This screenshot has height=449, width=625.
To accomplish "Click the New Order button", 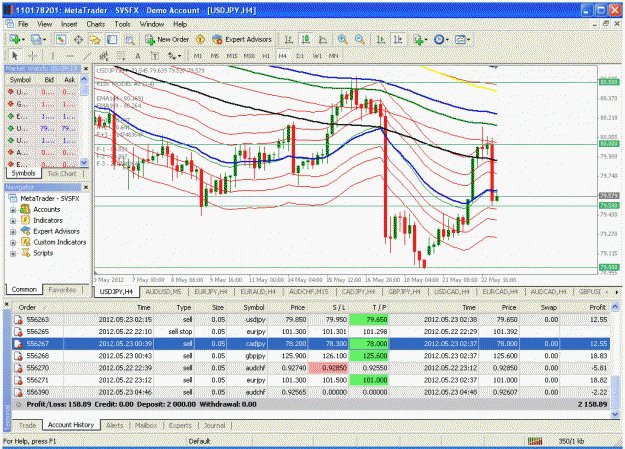I will [x=167, y=39].
